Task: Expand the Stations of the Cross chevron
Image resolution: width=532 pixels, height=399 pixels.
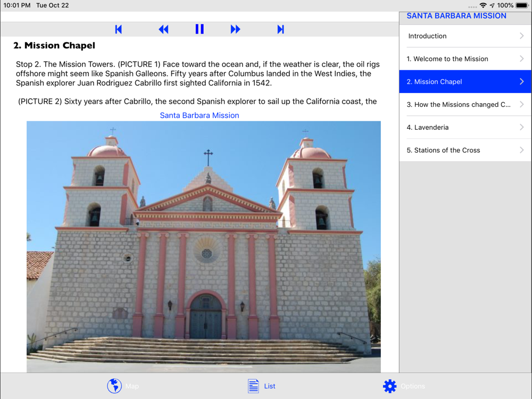Action: tap(522, 150)
